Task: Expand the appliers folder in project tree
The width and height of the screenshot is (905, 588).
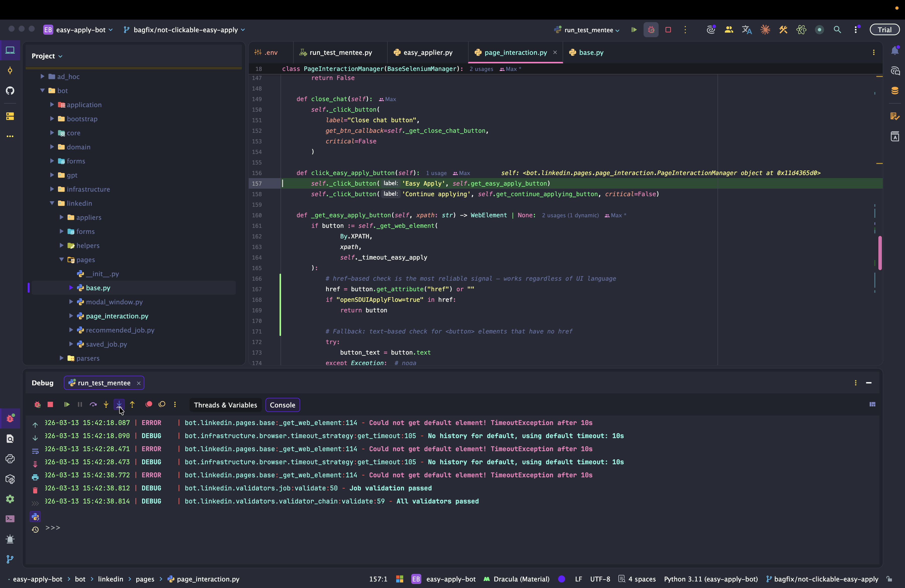Action: point(62,217)
